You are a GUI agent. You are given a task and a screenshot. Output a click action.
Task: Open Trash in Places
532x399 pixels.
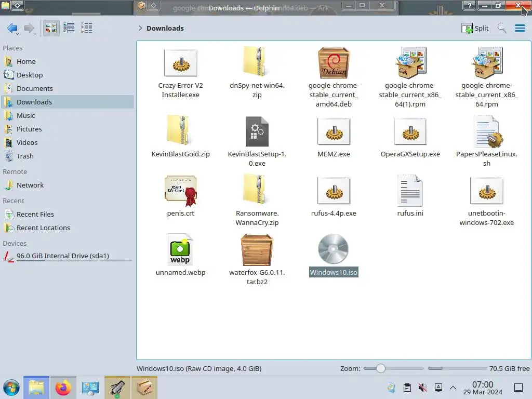click(68, 156)
